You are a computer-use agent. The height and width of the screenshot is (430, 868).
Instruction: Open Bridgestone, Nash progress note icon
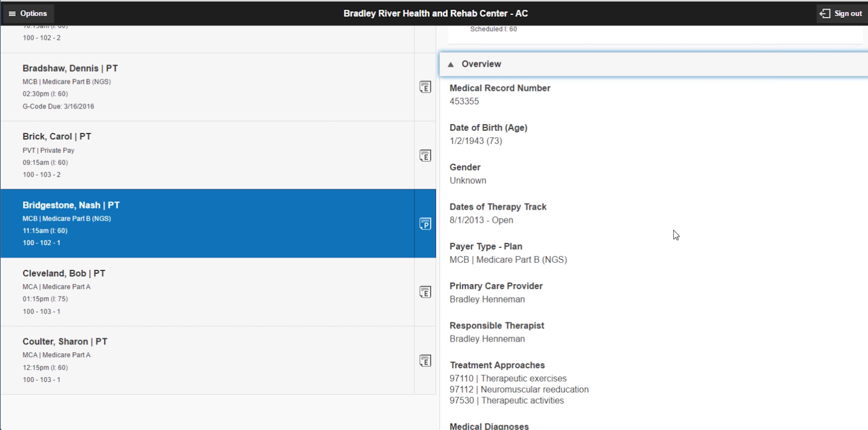coord(425,224)
